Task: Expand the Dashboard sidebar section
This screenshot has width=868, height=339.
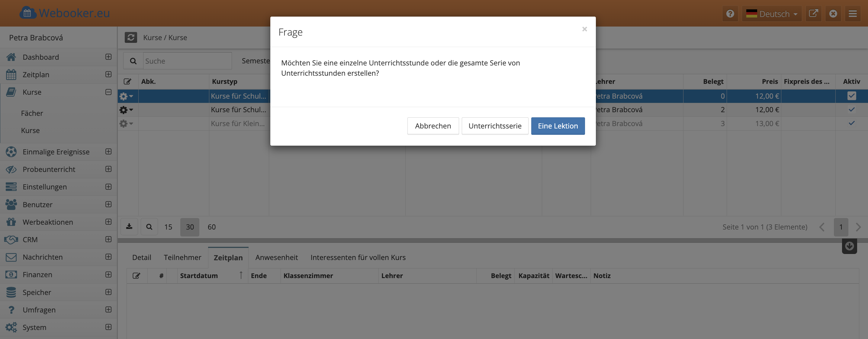Action: (108, 57)
